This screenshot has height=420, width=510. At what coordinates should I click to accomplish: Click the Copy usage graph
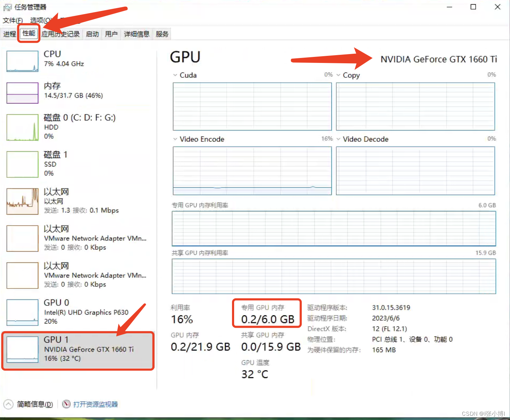pyautogui.click(x=416, y=106)
